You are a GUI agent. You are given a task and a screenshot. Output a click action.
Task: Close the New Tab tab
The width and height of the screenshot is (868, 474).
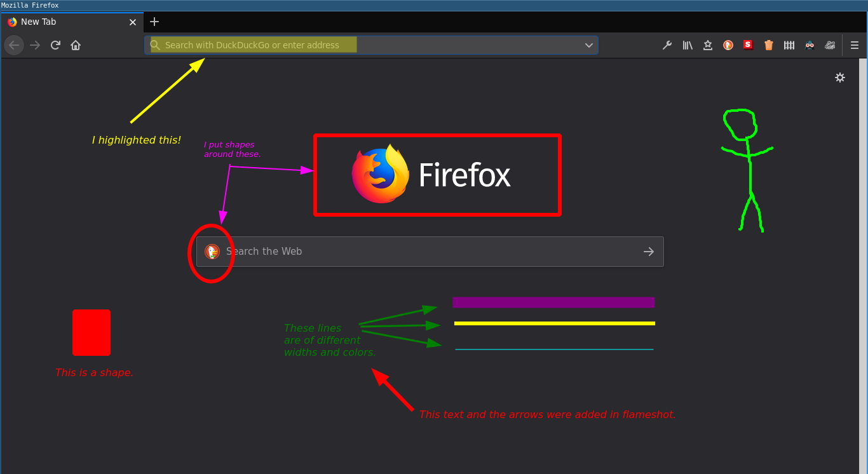[x=133, y=22]
